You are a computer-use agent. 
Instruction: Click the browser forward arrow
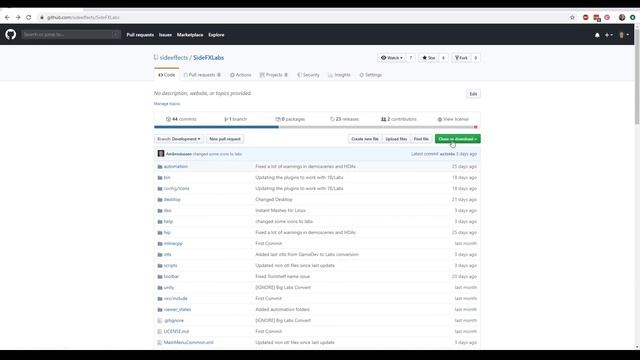(18, 18)
